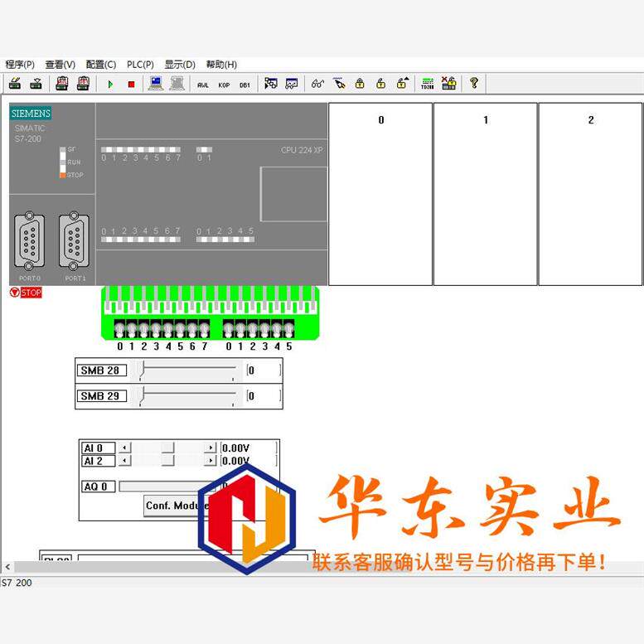Click the red-X module configuration icon
The image size is (644, 644).
(x=449, y=84)
